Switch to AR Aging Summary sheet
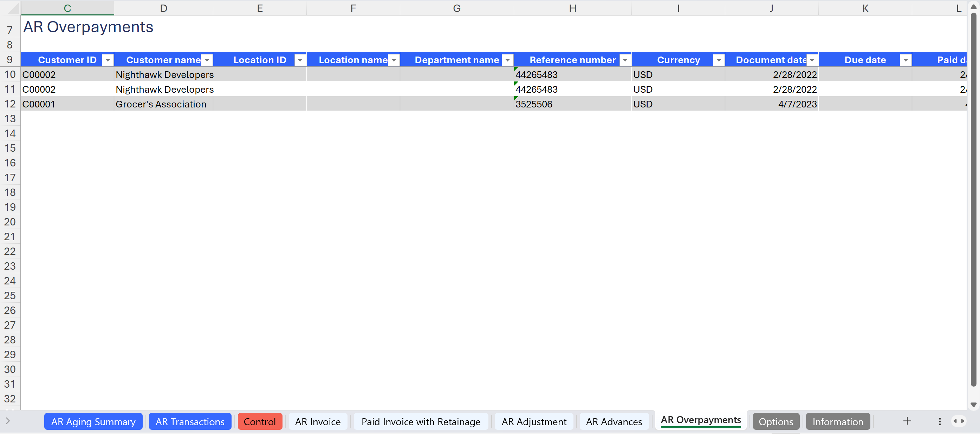 [93, 421]
